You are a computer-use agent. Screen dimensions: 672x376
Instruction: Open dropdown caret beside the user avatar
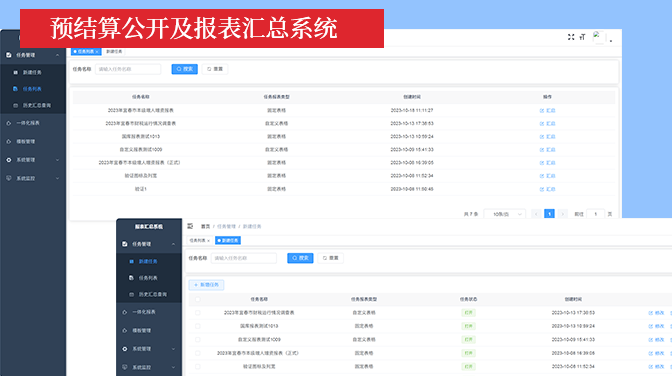coord(611,40)
